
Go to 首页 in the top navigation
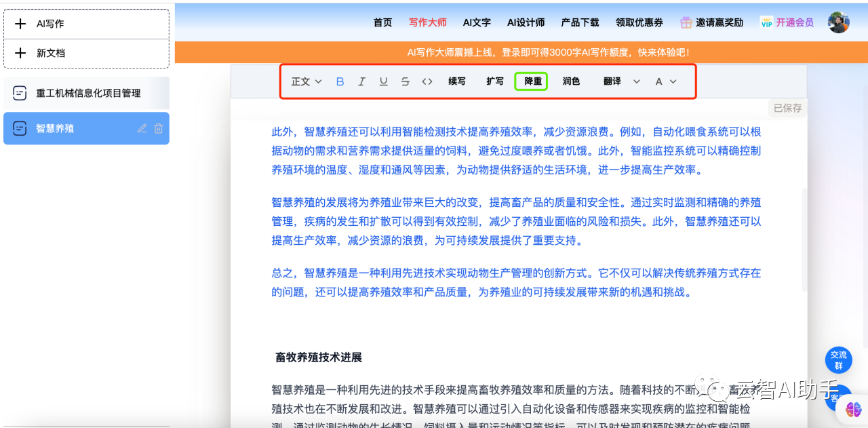tap(382, 22)
